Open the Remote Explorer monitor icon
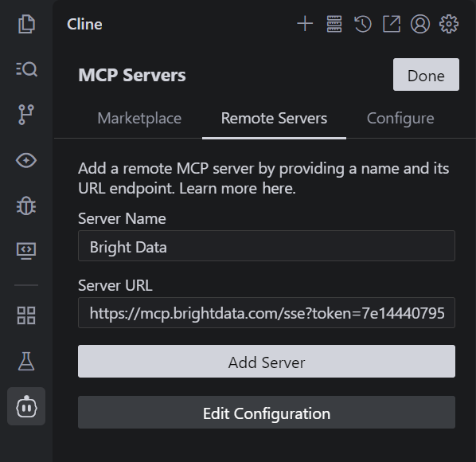Image resolution: width=476 pixels, height=462 pixels. 26,251
